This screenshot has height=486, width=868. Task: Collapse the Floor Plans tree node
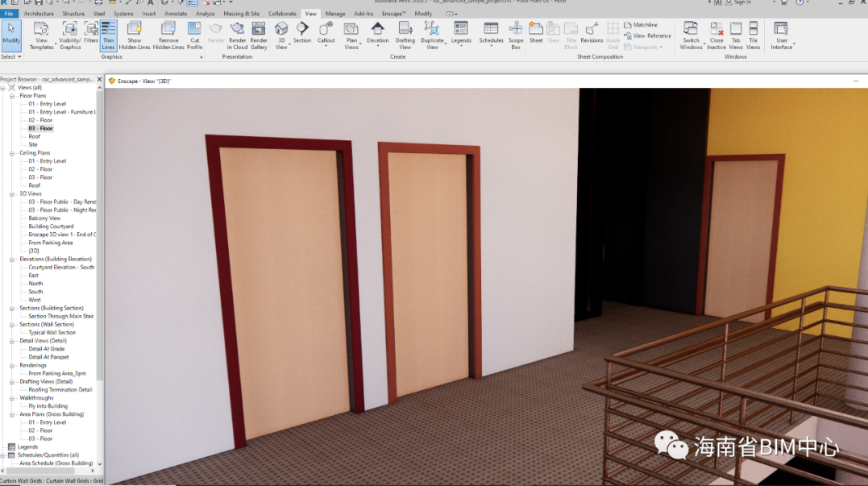click(13, 96)
